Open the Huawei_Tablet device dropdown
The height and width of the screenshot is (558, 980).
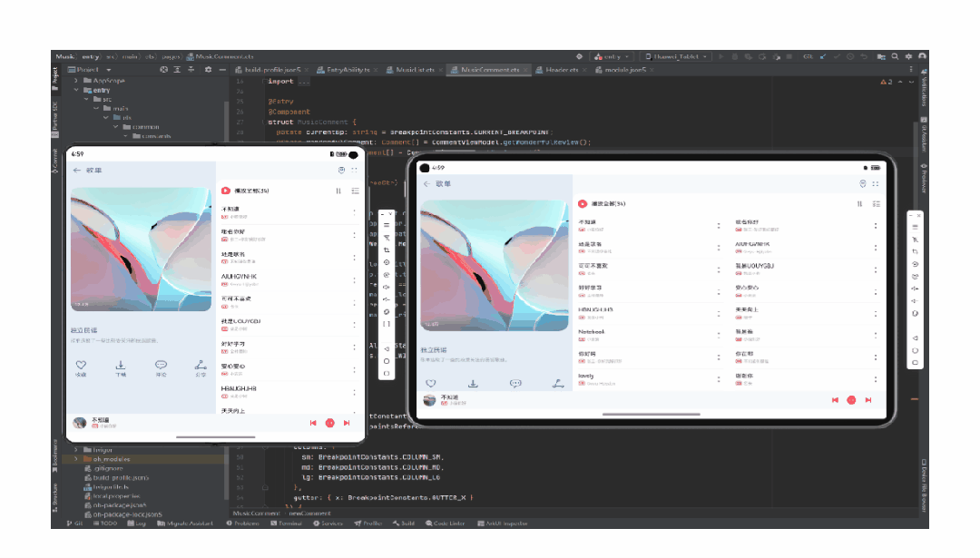676,56
